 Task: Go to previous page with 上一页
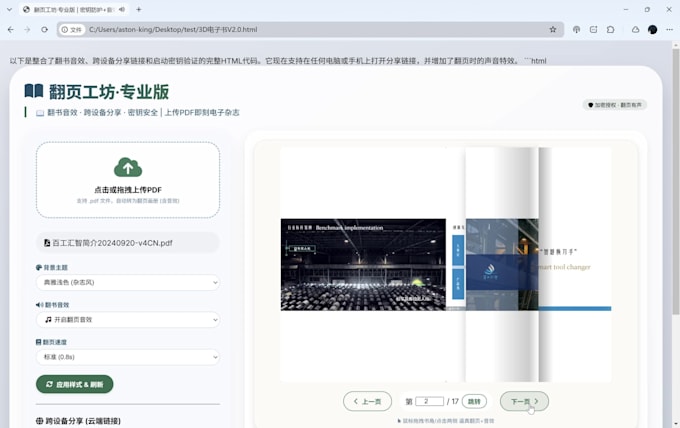(x=367, y=402)
